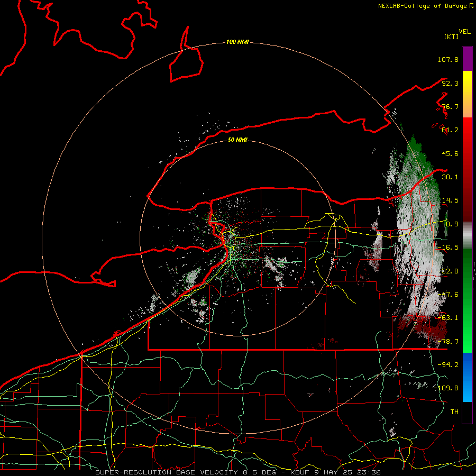
Task: Click the -78.7 legend value
Action: point(448,342)
